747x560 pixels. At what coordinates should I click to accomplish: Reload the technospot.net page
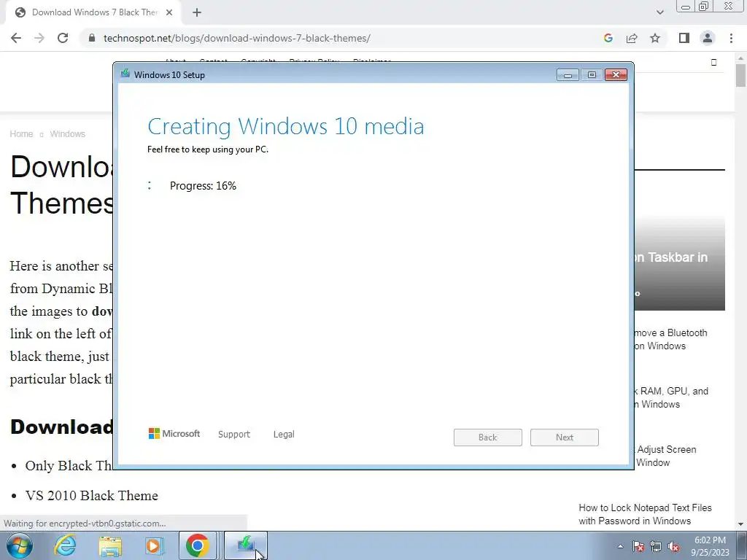click(x=63, y=38)
